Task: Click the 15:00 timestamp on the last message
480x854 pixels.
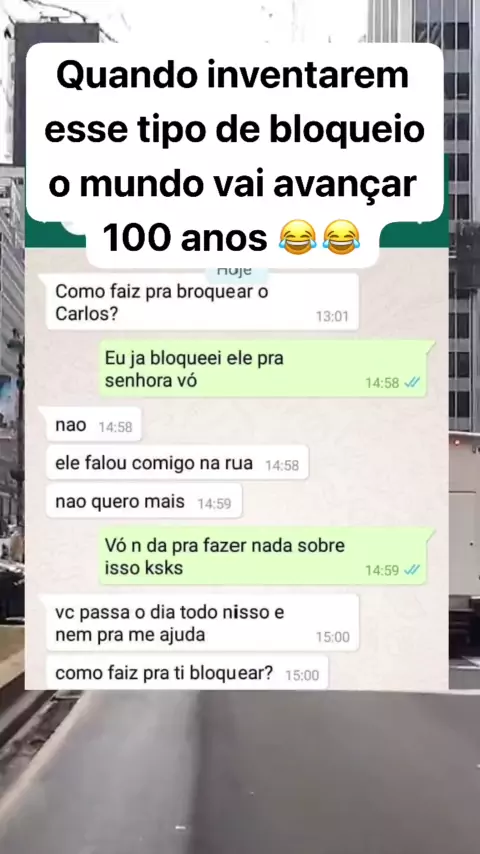Action: tap(302, 675)
